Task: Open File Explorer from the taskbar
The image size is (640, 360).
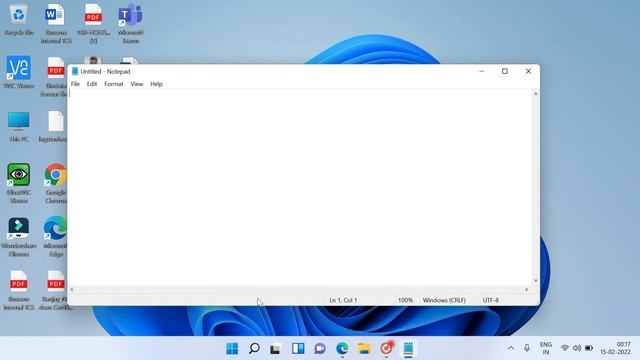Action: point(364,349)
